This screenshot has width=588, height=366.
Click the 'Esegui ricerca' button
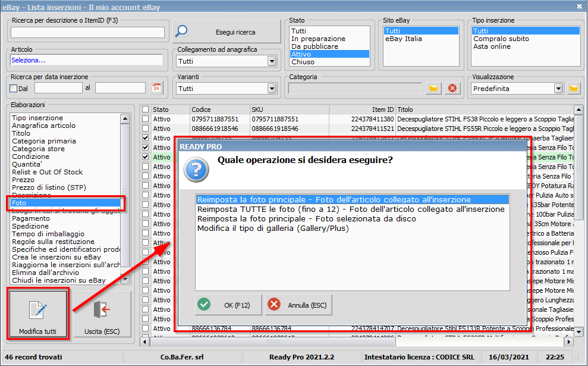pyautogui.click(x=227, y=32)
